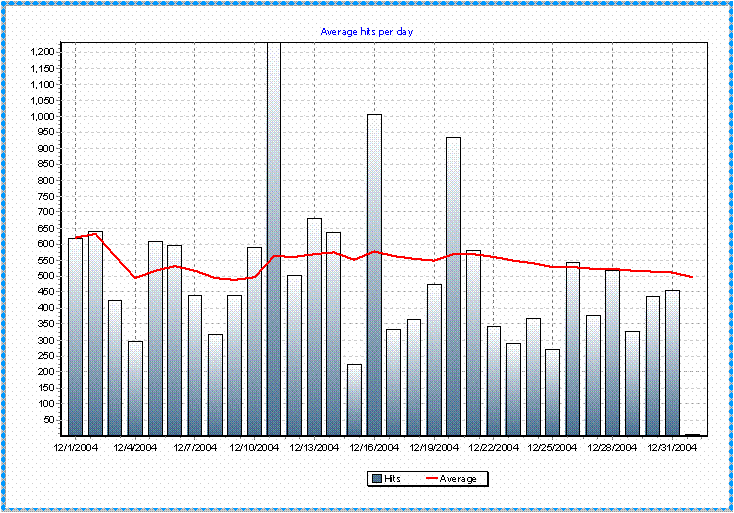This screenshot has width=734, height=513.
Task: Select the 12/19/2004 x-axis date label
Action: (x=434, y=447)
